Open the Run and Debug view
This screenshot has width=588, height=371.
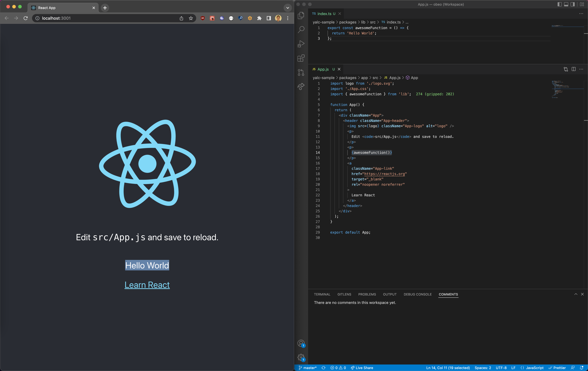[x=301, y=44]
